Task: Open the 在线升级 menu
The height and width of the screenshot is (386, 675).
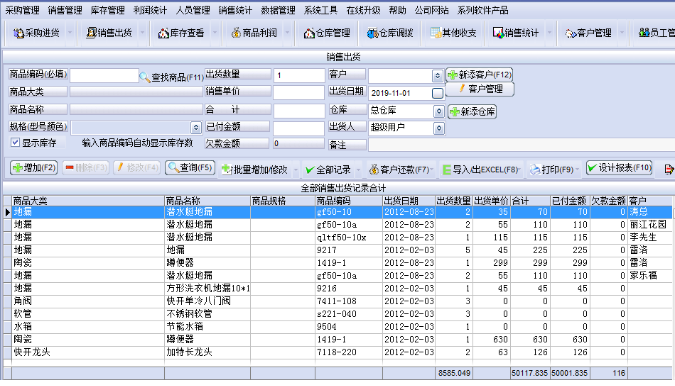Action: pos(363,10)
